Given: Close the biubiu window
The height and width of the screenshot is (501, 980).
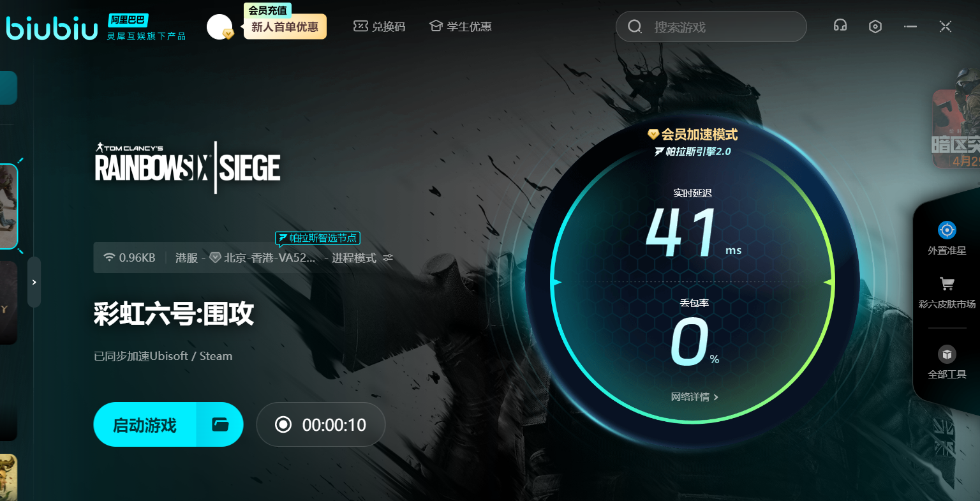Looking at the screenshot, I should [946, 26].
